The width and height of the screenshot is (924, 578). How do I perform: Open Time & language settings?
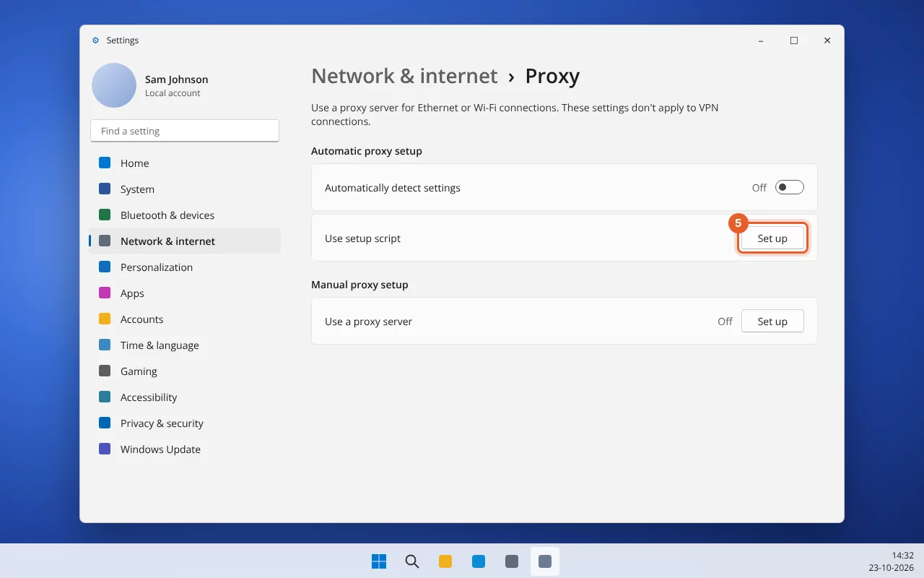(x=185, y=345)
